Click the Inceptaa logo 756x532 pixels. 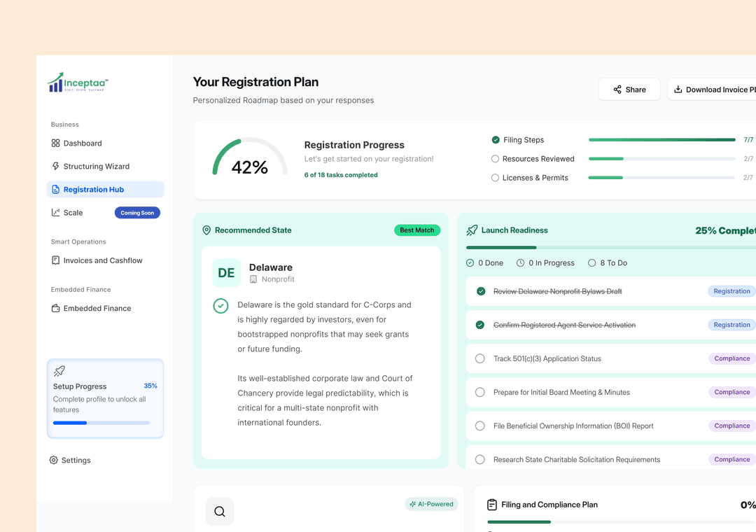78,83
